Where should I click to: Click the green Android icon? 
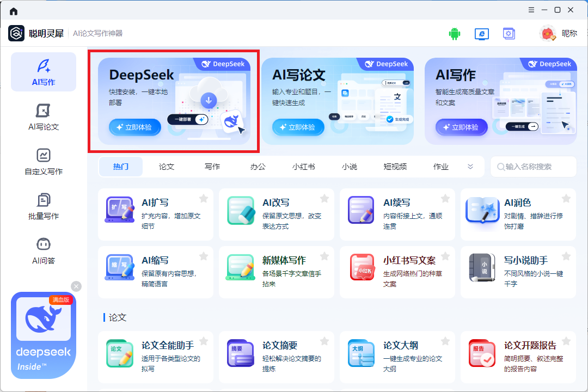click(455, 34)
